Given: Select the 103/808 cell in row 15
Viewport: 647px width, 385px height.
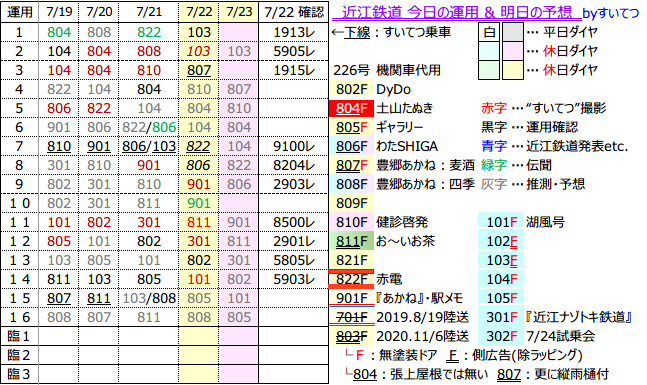Looking at the screenshot, I should tap(149, 298).
